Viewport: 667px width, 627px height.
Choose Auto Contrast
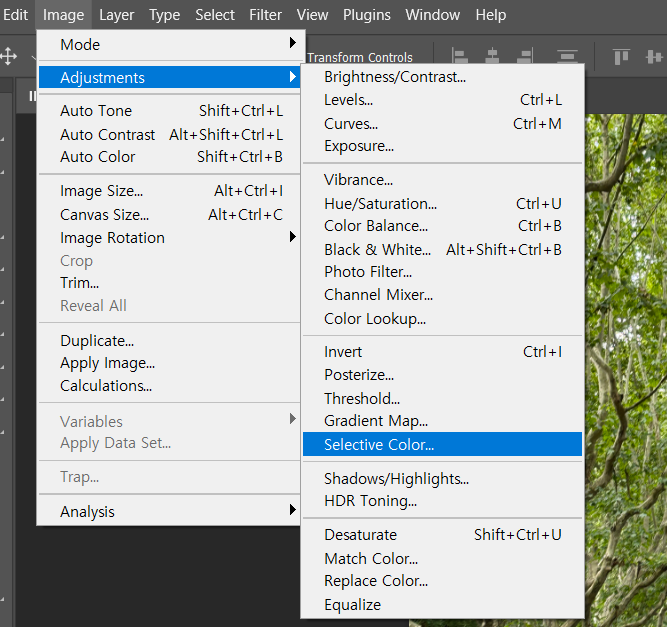click(x=169, y=134)
